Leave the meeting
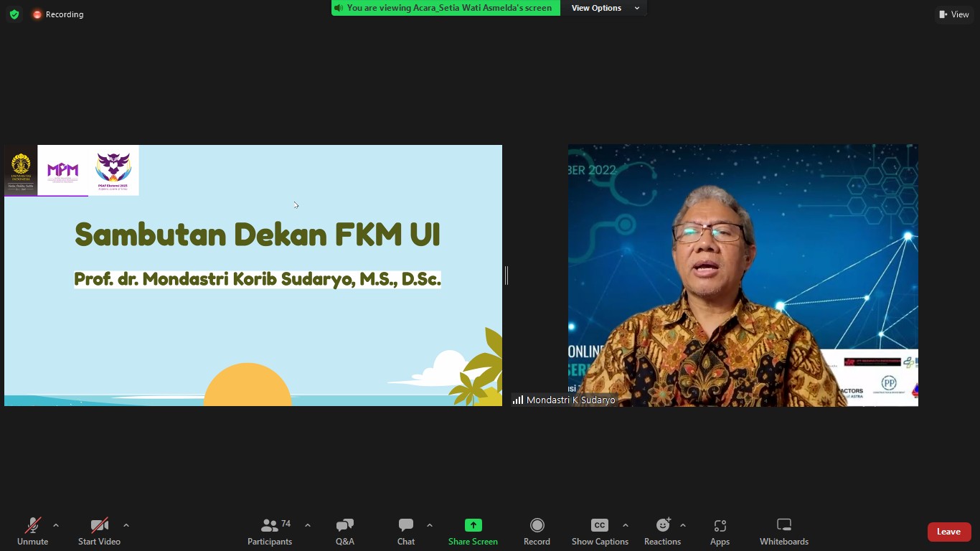The image size is (980, 551). 948,532
